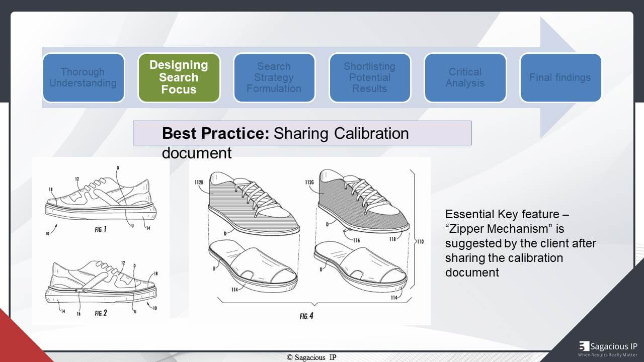
Task: Click the Sagacious IP logo
Action: (x=608, y=348)
